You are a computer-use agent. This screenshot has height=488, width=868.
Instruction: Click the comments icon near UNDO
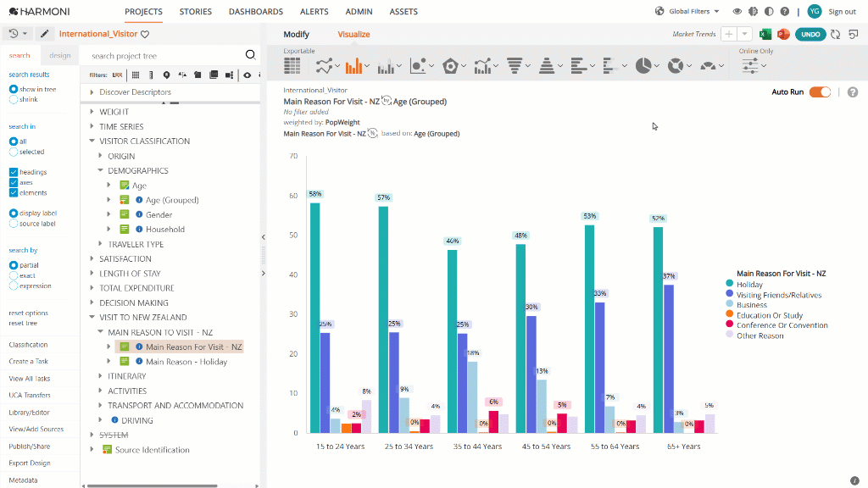pyautogui.click(x=854, y=34)
